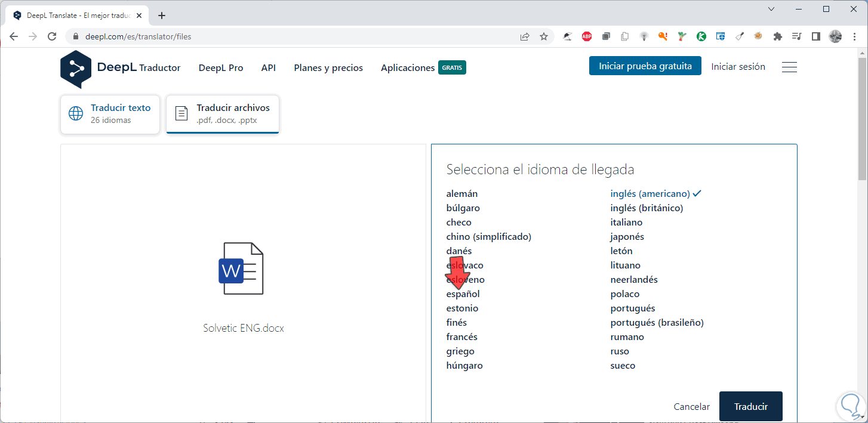Click the Word document file icon

coord(241,268)
